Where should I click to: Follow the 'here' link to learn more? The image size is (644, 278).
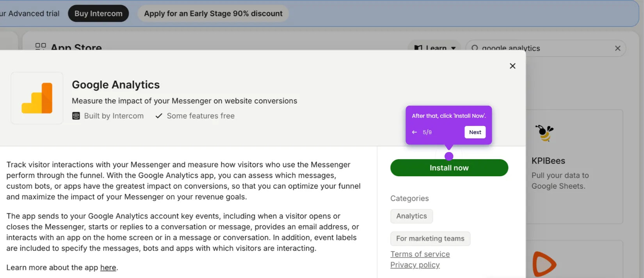[108, 267]
